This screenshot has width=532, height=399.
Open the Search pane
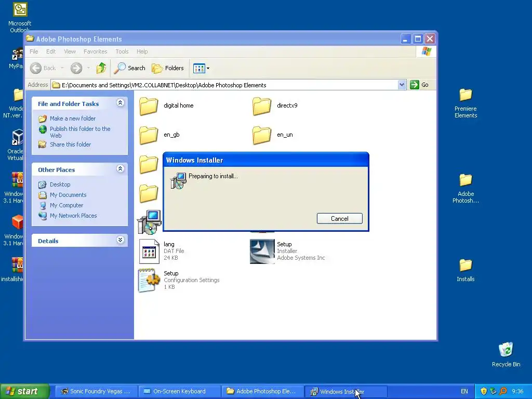tap(129, 68)
